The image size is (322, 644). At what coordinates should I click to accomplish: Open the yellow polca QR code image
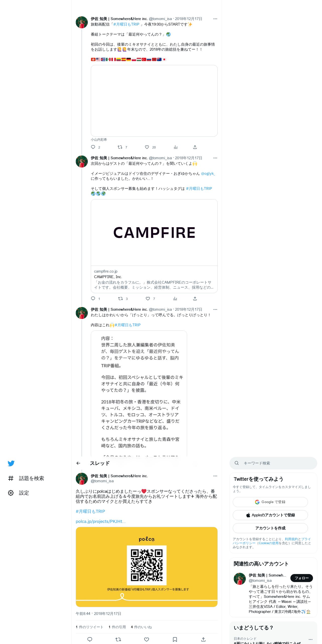(146, 567)
